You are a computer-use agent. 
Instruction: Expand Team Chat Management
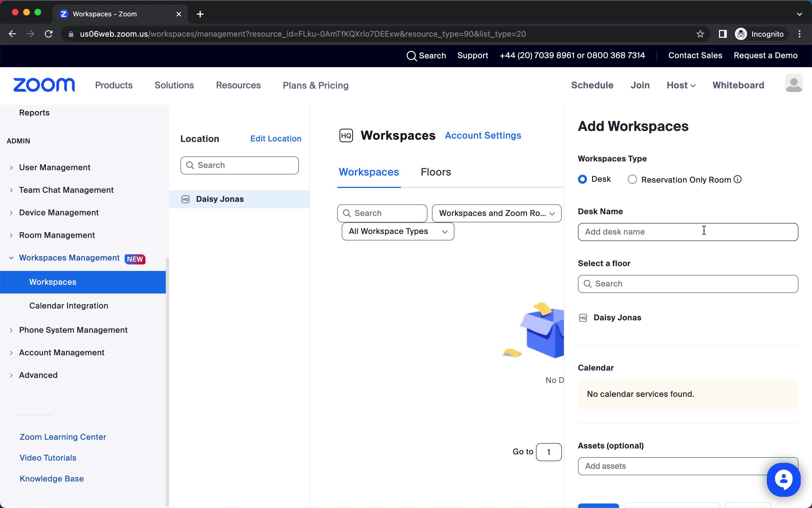(x=11, y=190)
